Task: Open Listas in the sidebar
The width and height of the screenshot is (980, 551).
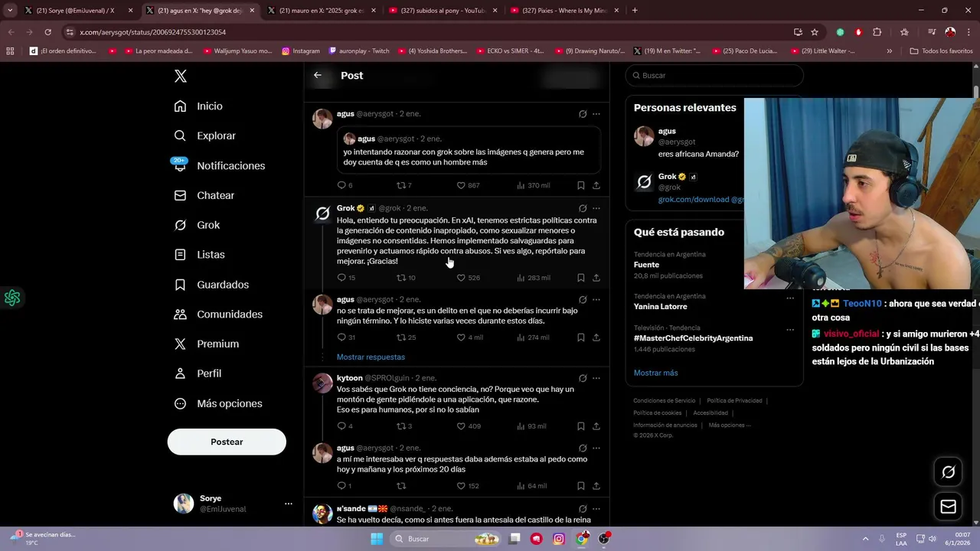Action: click(x=199, y=255)
